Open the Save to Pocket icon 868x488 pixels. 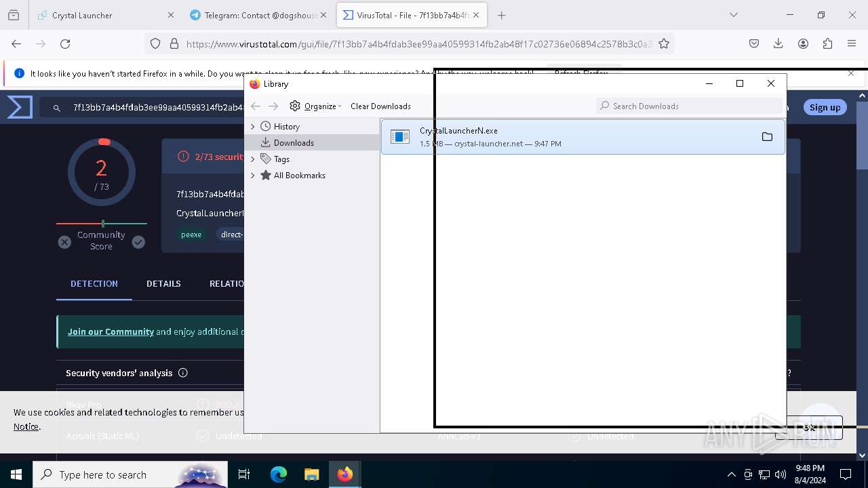[x=754, y=43]
